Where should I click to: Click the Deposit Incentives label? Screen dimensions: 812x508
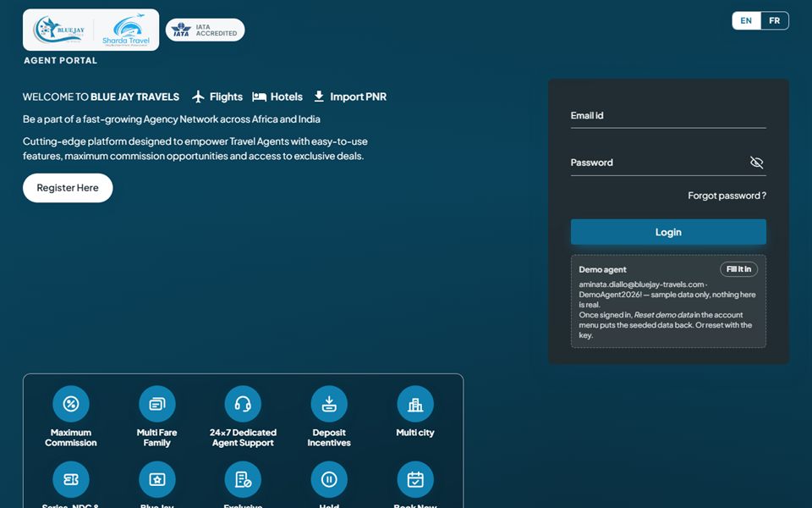pos(329,438)
